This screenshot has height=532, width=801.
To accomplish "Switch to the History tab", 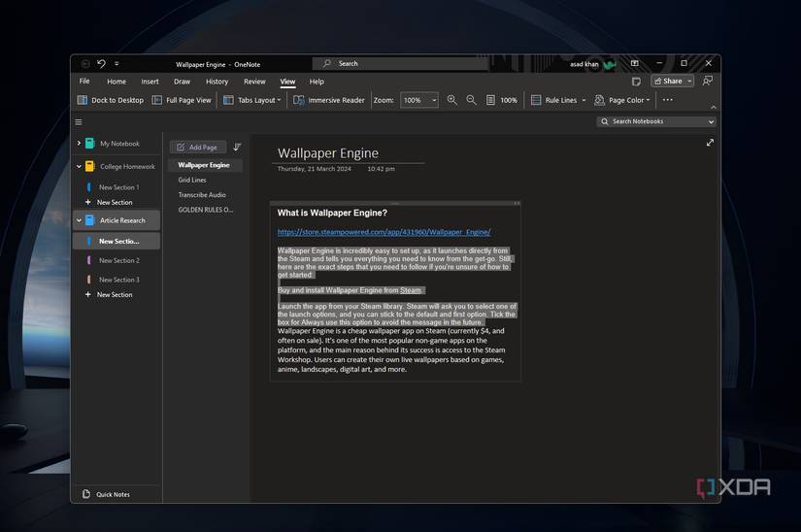I will coord(217,82).
